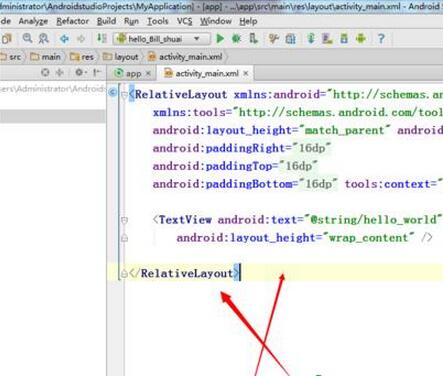The image size is (443, 376).
Task: Click Scroll from Source target icon in project panel
Action: (45, 72)
